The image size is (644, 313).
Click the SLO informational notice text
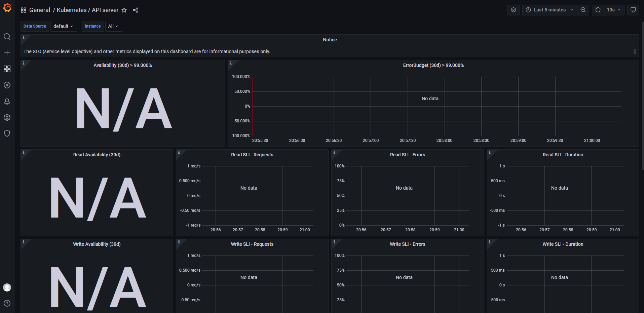pyautogui.click(x=147, y=51)
